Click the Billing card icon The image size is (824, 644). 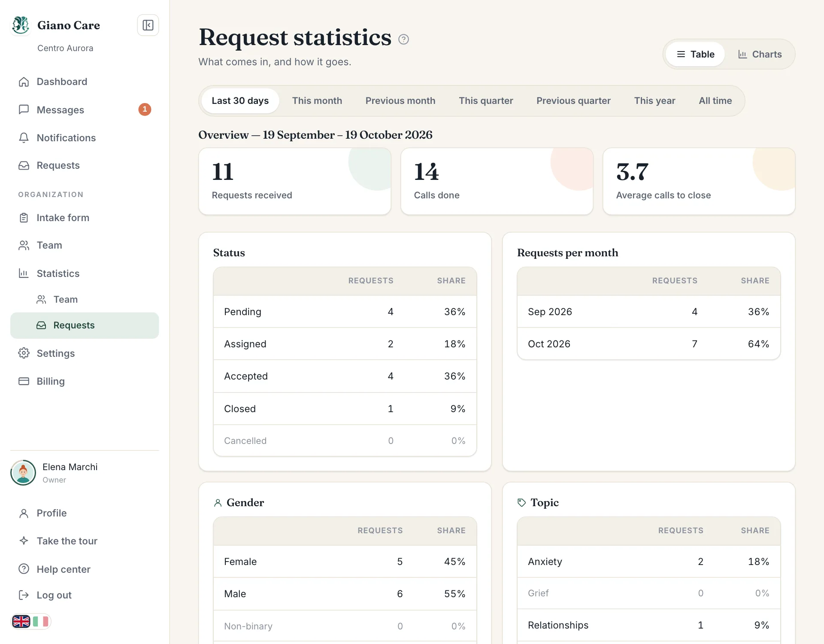[24, 381]
